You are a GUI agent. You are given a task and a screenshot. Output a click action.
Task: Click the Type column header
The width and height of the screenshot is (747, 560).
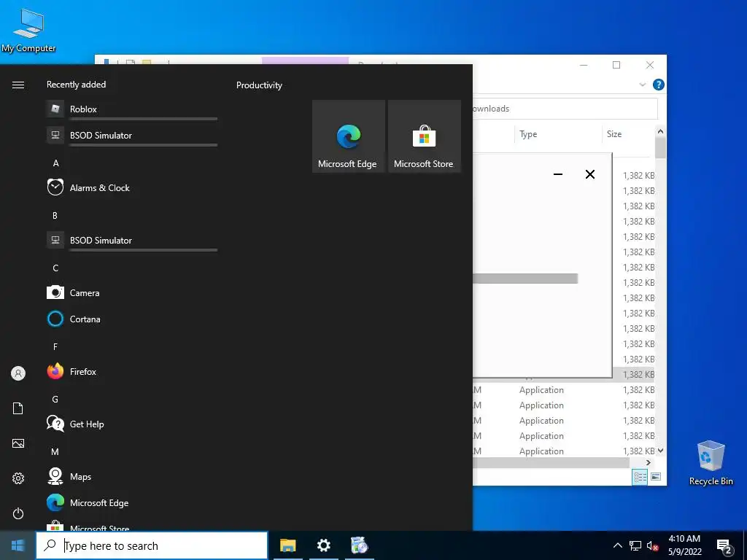coord(558,134)
